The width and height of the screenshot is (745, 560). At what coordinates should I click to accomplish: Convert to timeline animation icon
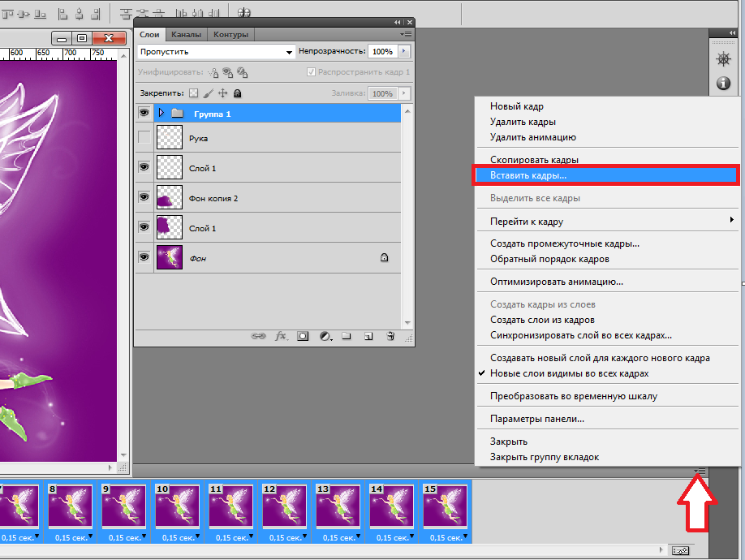680,550
